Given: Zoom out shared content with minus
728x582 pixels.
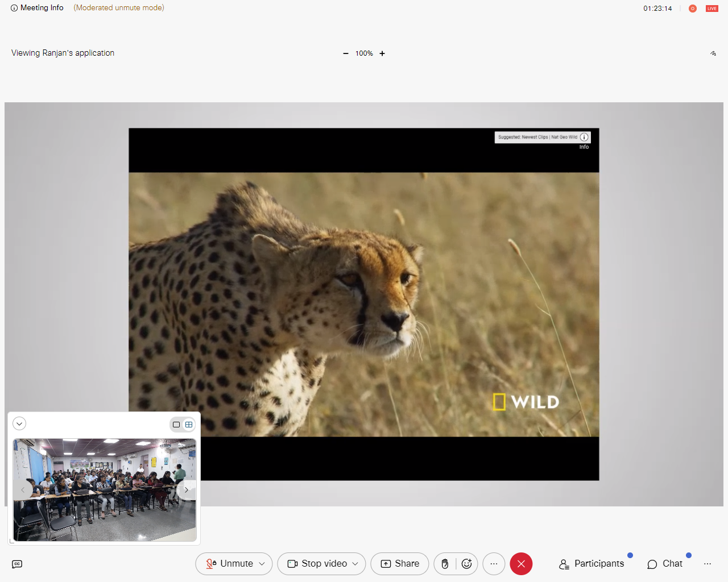Looking at the screenshot, I should point(346,53).
